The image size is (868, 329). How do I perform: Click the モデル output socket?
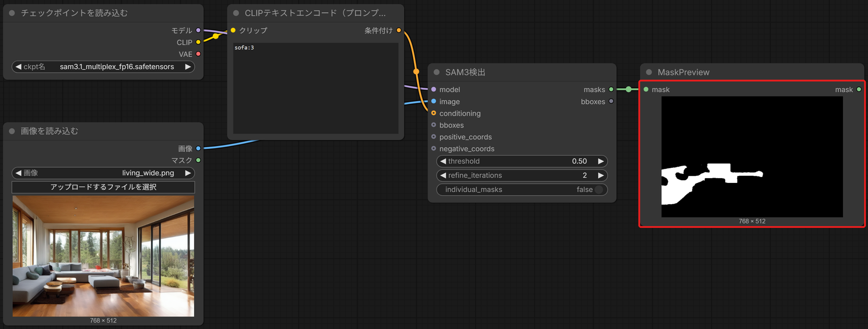199,30
